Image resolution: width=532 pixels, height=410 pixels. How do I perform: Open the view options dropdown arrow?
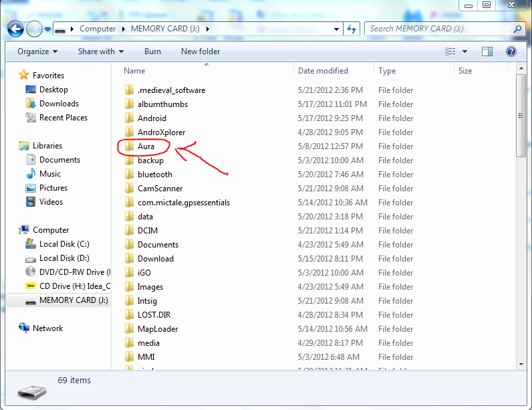pos(464,52)
